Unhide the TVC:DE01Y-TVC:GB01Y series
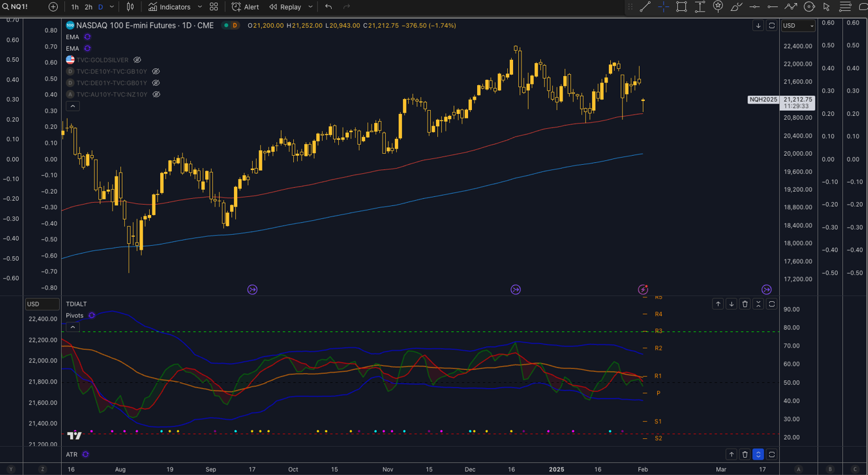Viewport: 868px width, 475px height. [x=156, y=83]
